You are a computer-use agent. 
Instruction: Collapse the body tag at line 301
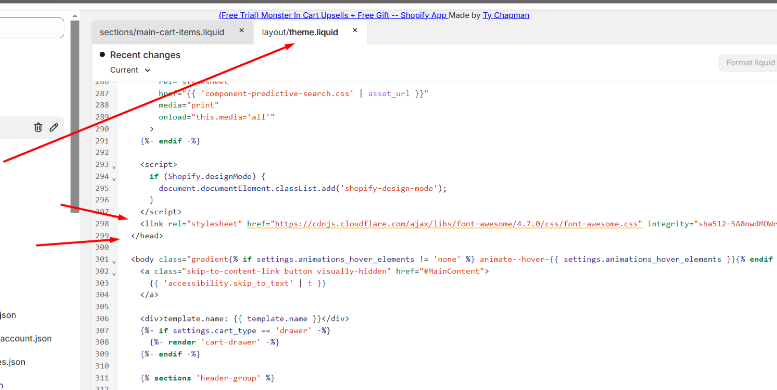pos(114,262)
